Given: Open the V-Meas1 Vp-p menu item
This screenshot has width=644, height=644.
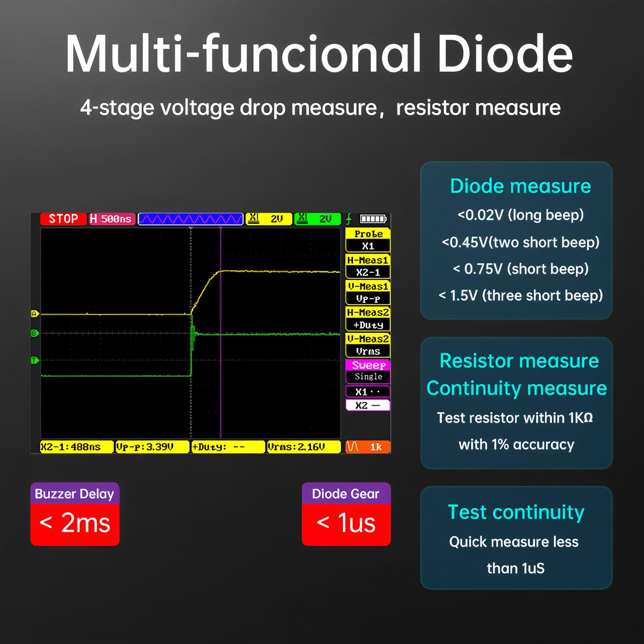Looking at the screenshot, I should (368, 292).
